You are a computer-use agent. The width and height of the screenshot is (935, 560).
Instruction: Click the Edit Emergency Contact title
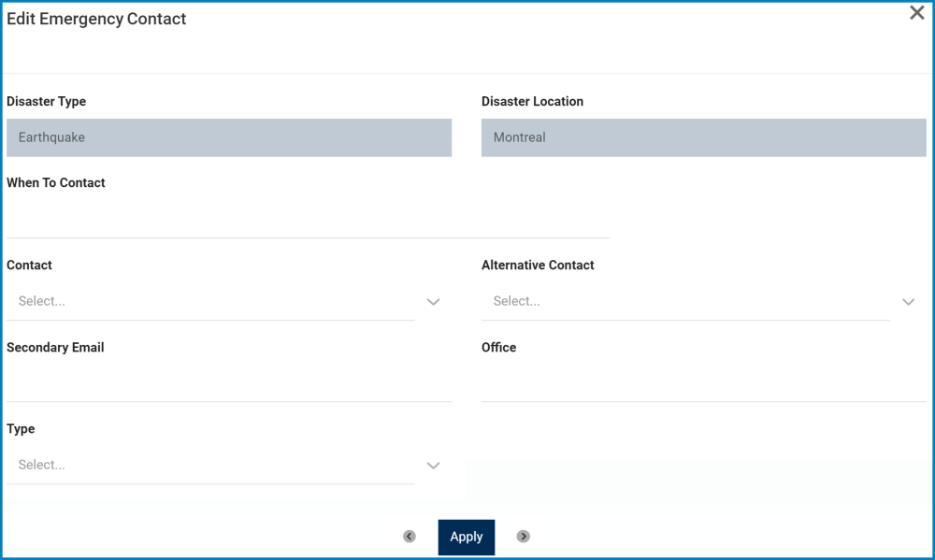(96, 19)
